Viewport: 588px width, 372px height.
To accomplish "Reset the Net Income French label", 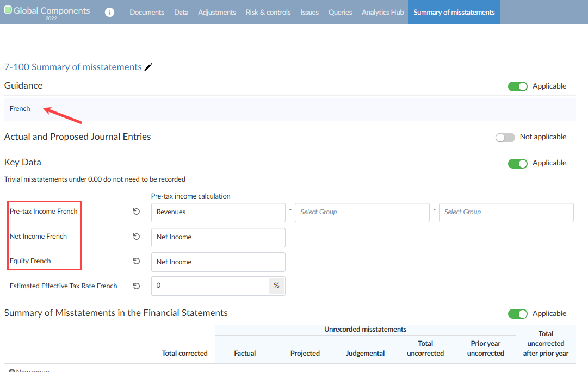I will click(x=137, y=237).
